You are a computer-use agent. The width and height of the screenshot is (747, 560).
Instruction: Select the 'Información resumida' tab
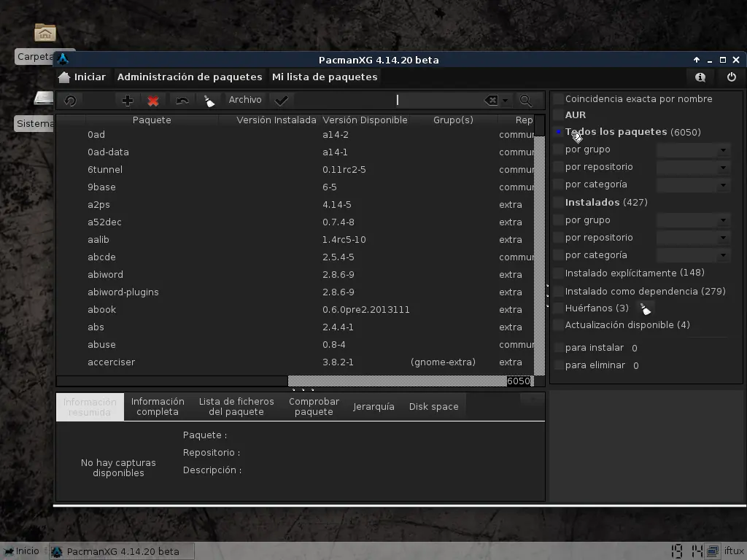click(90, 407)
